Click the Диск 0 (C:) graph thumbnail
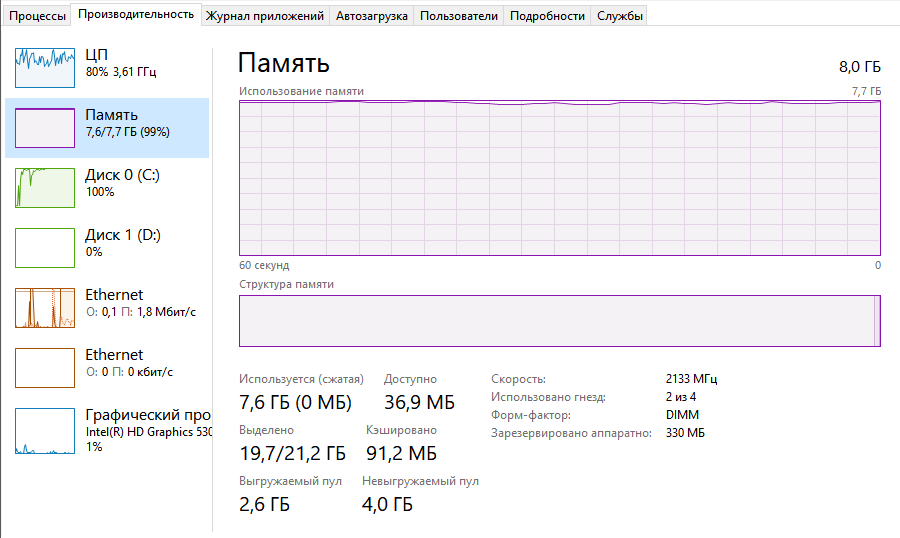The image size is (900, 538). (45, 188)
